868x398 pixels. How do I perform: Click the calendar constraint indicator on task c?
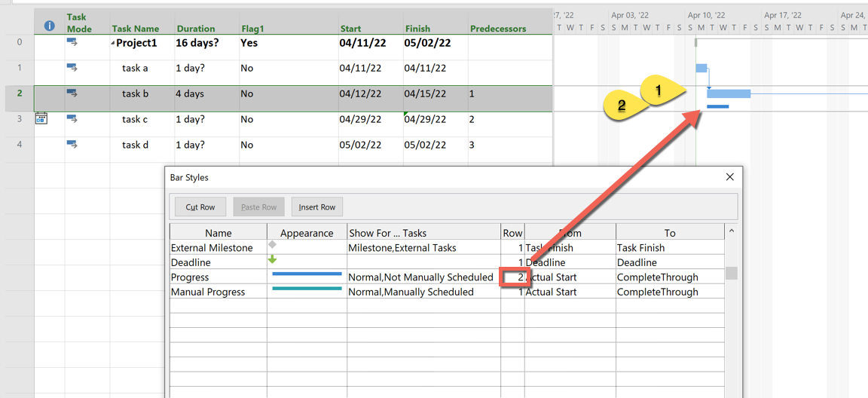pyautogui.click(x=41, y=118)
